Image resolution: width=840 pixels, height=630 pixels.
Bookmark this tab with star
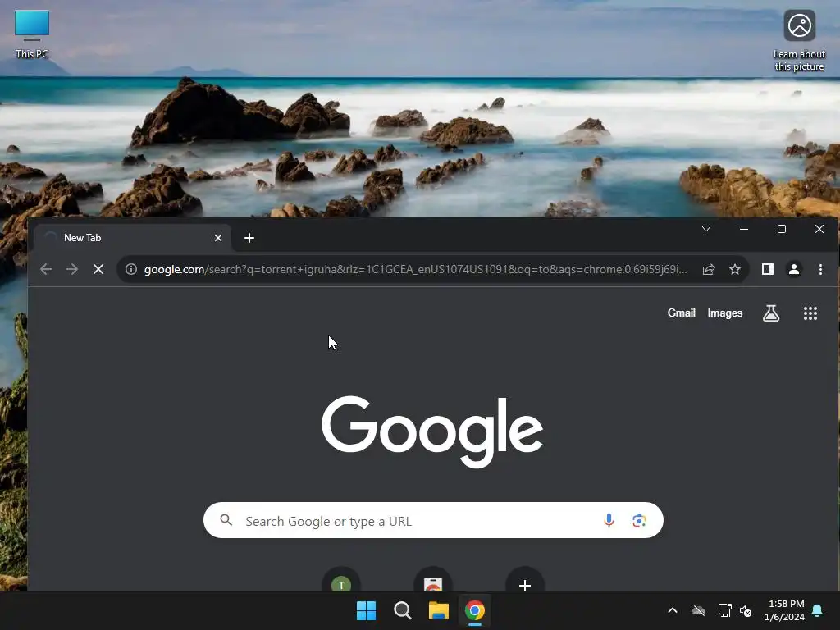point(735,269)
